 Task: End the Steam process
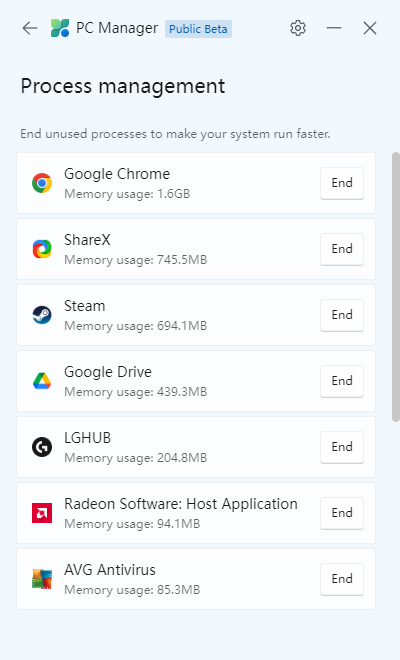(342, 315)
